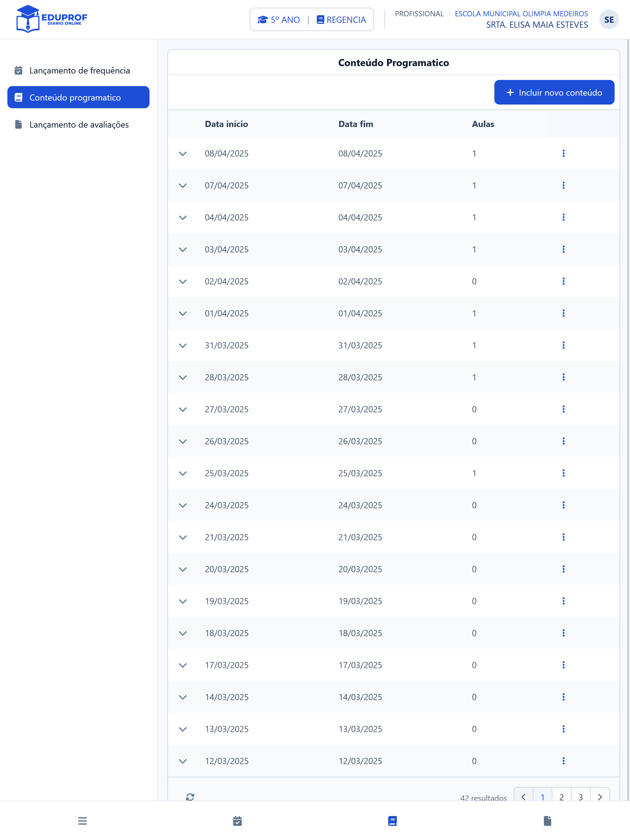This screenshot has width=630, height=840.
Task: Click SRTA. ELISA MAIA ESTEVES name
Action: 537,25
